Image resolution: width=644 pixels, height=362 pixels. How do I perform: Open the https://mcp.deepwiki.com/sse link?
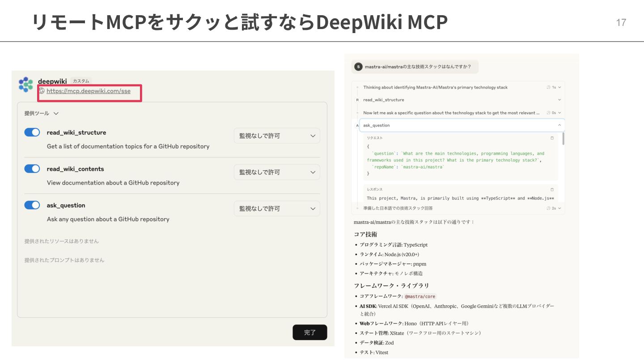[x=89, y=91]
